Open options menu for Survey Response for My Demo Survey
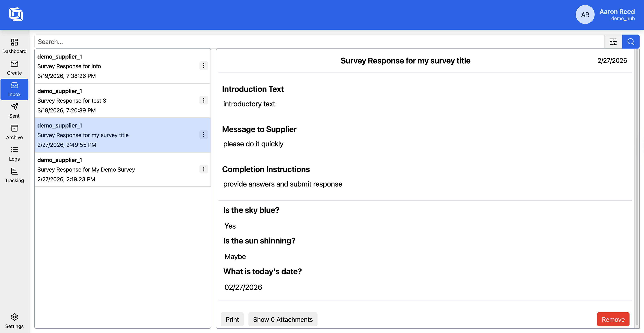644x333 pixels. 204,169
